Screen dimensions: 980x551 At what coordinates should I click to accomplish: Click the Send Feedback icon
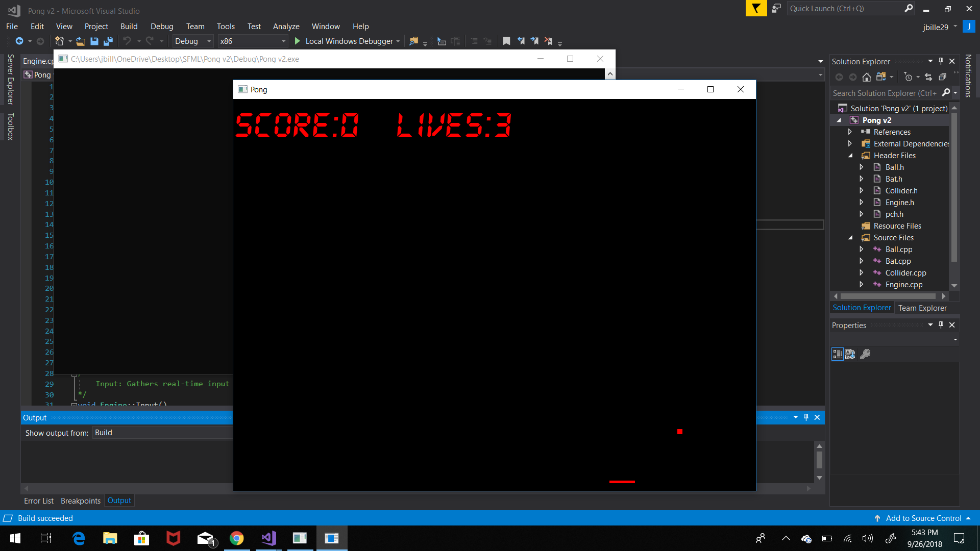pos(776,9)
